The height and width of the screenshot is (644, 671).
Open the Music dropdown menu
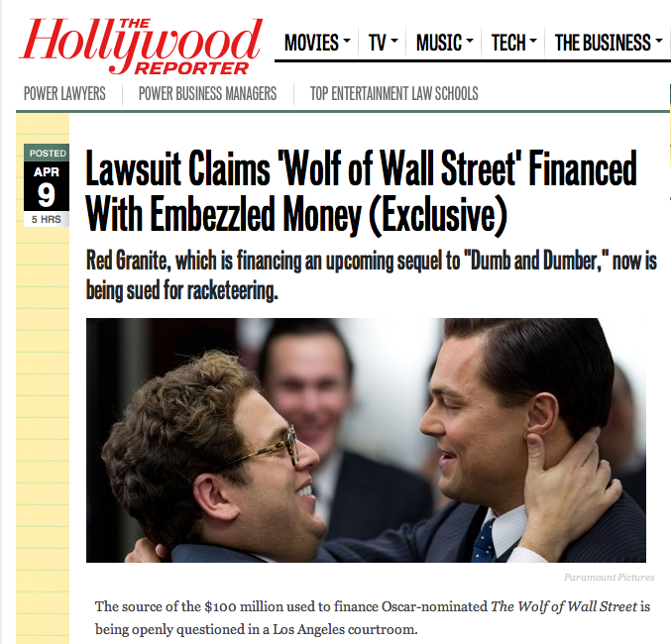pyautogui.click(x=445, y=43)
